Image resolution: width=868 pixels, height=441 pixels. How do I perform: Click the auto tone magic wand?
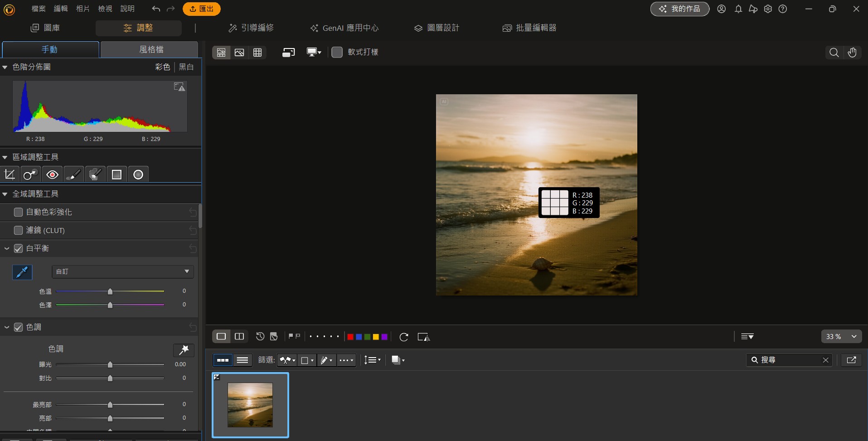point(184,350)
